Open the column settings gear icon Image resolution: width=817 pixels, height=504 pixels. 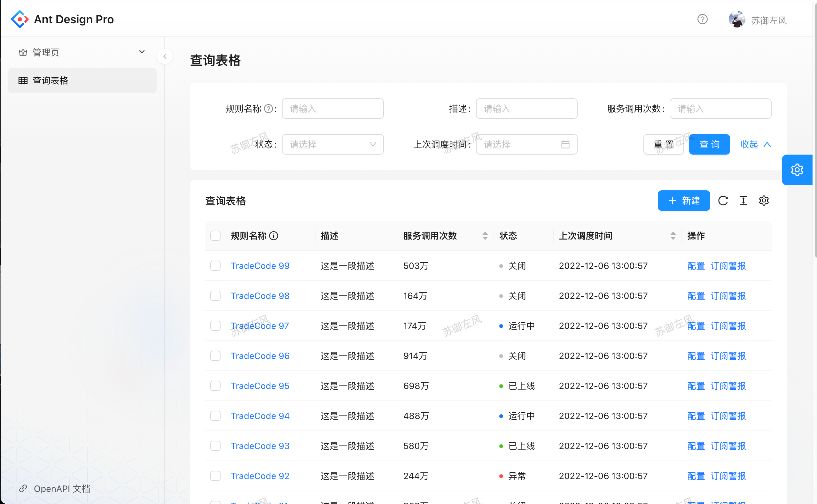point(764,201)
